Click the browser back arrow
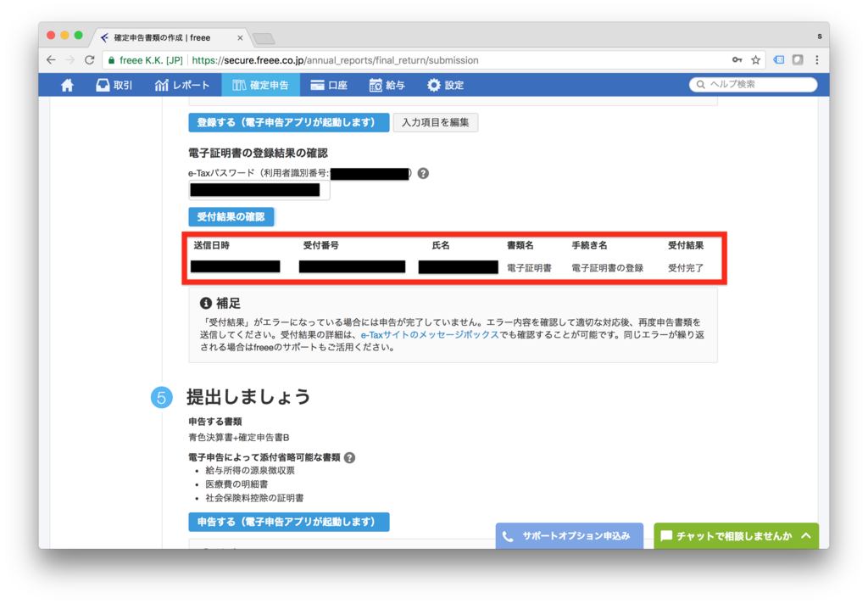Screen dimensions: 868x604 51,60
